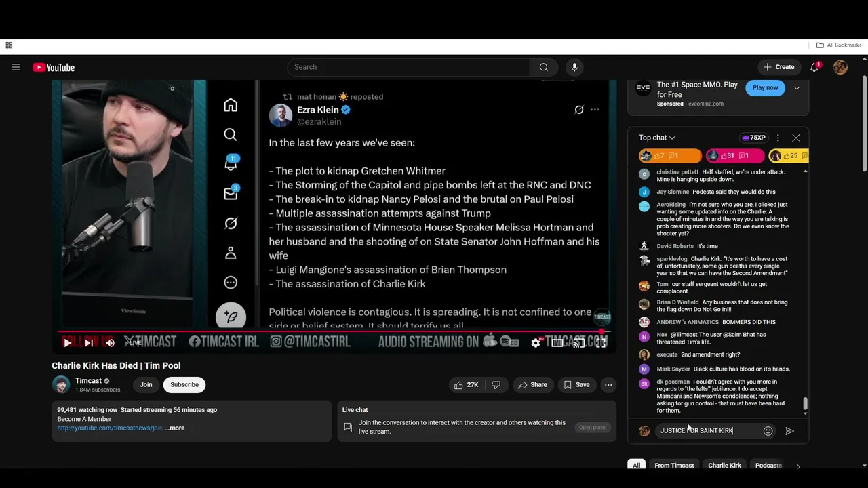Click the chat scrollbar down arrow

[805, 413]
